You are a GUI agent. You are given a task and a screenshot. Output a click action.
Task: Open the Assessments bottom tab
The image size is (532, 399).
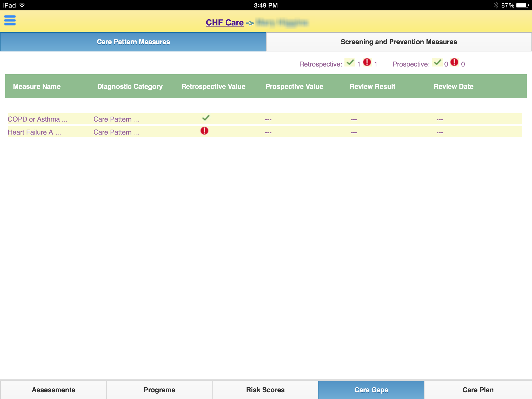[x=53, y=390]
